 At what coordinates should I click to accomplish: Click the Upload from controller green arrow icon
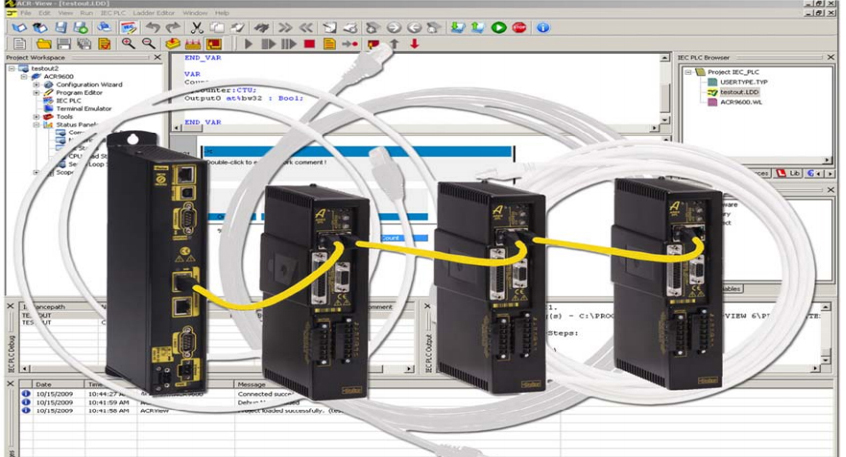tap(477, 27)
